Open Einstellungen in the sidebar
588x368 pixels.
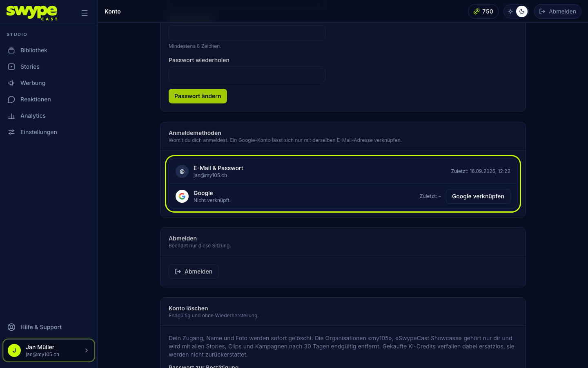coord(49,132)
